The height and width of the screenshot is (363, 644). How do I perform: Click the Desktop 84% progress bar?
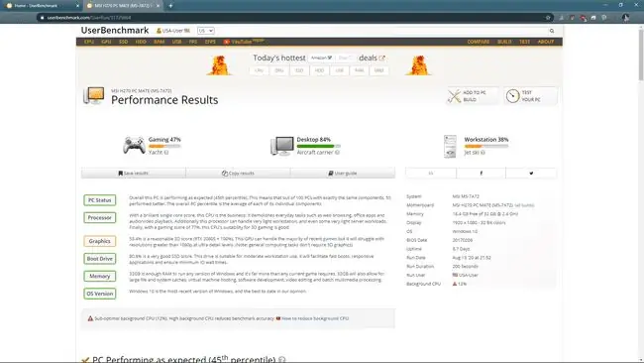(x=319, y=146)
